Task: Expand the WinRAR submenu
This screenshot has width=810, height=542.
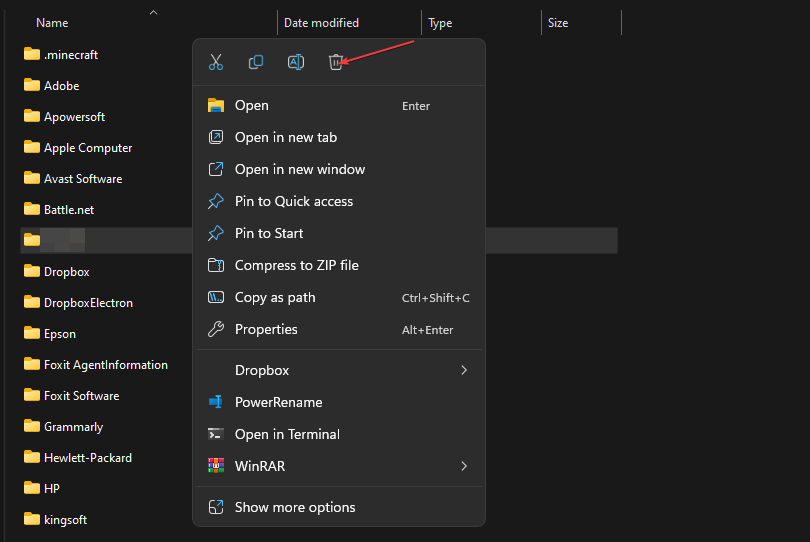Action: (339, 467)
